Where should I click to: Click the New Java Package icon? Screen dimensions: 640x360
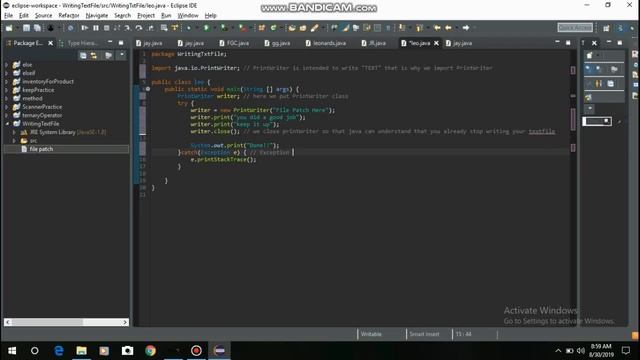pyautogui.click(x=262, y=28)
